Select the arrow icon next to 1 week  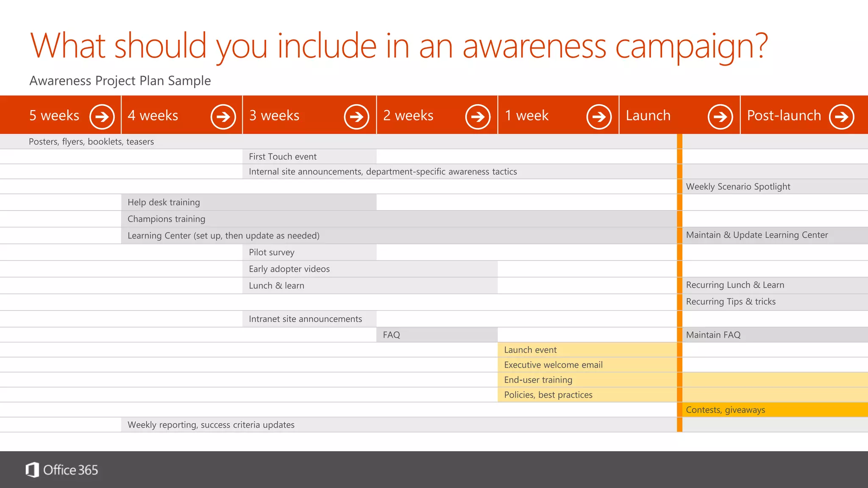[x=599, y=116]
